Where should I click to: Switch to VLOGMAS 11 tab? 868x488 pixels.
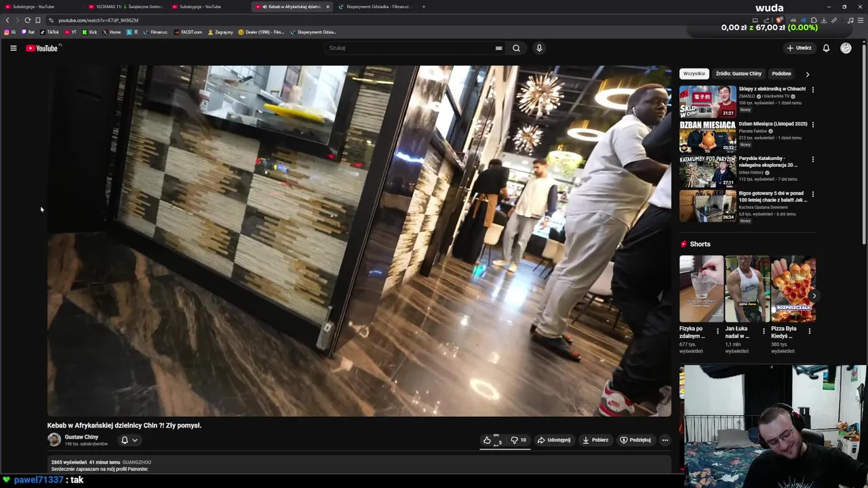tap(125, 7)
